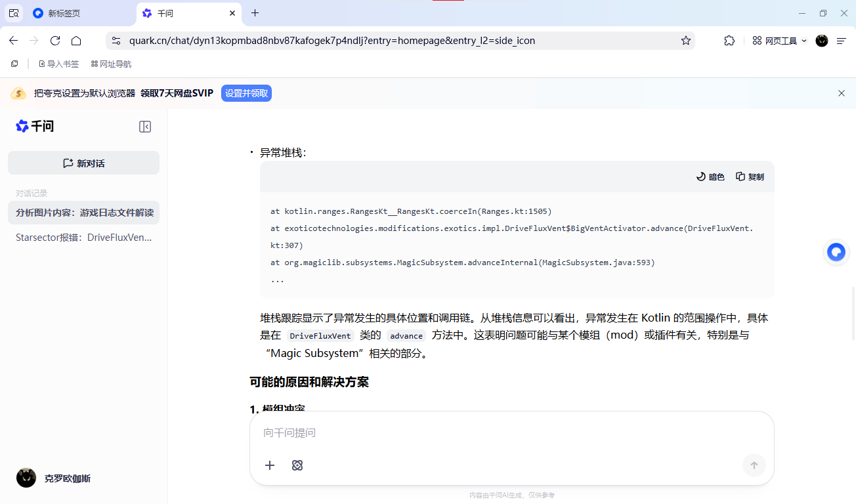Viewport: 856px width, 504px height.
Task: Open the browser extensions puzzle icon
Action: pyautogui.click(x=729, y=41)
